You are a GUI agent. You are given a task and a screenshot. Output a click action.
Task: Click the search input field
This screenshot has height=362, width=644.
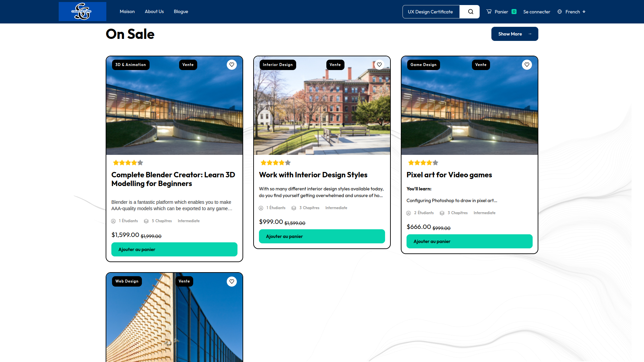[431, 12]
